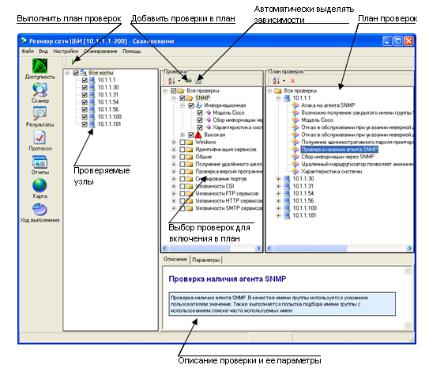Select Сканирование портов in the checks tree
This screenshot has height=369, width=426.
click(221, 179)
